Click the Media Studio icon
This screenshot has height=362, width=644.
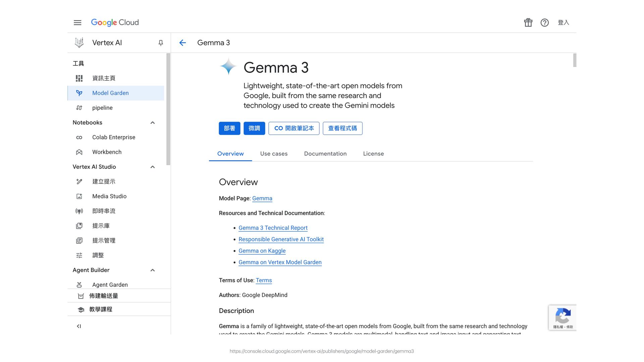79,196
